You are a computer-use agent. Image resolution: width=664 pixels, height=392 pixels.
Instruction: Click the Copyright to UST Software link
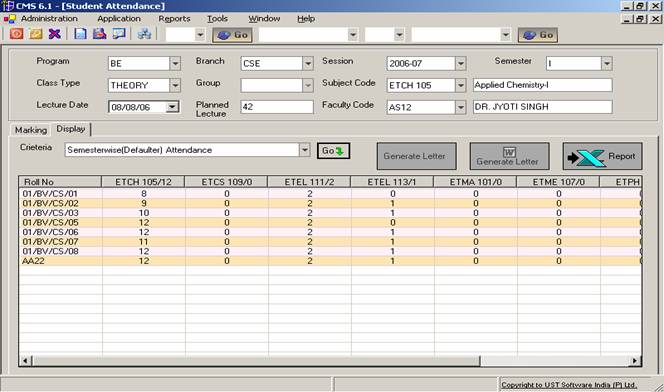(x=569, y=385)
